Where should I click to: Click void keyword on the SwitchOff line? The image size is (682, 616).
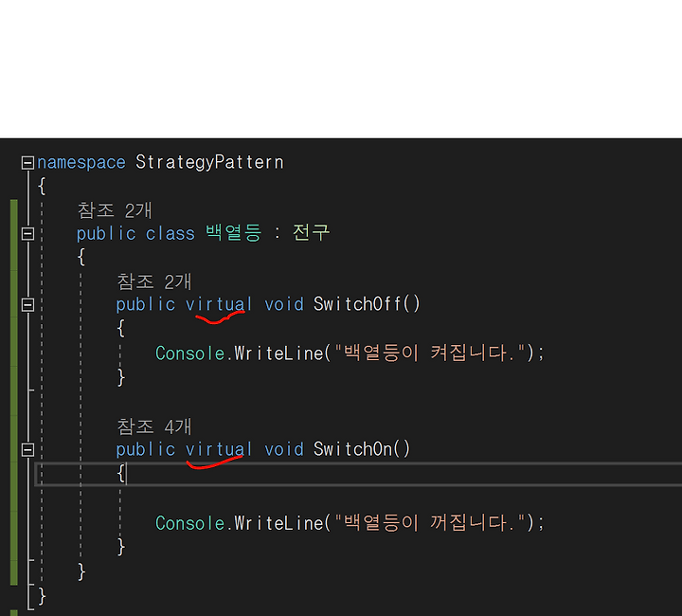(x=284, y=304)
